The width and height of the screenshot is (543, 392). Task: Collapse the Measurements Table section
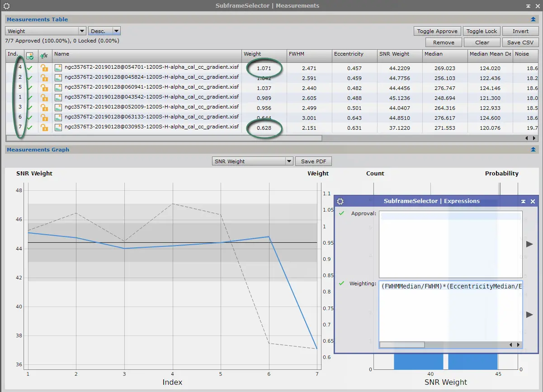click(534, 19)
